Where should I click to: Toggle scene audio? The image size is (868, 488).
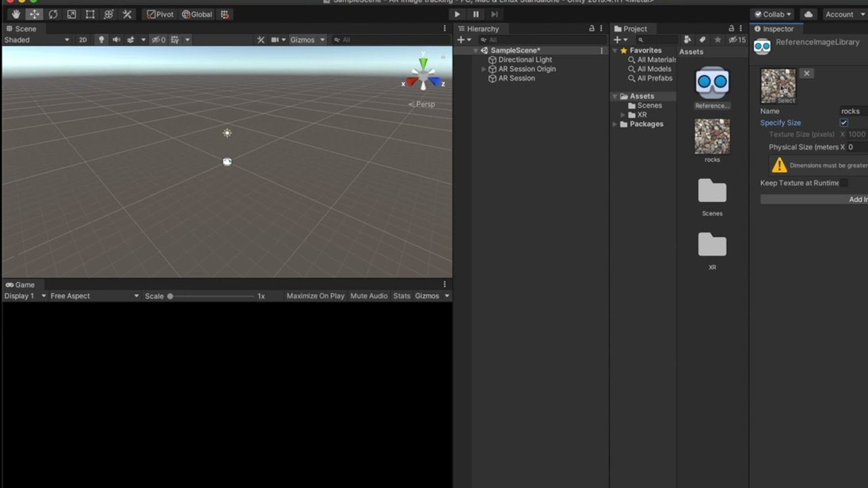tap(116, 40)
